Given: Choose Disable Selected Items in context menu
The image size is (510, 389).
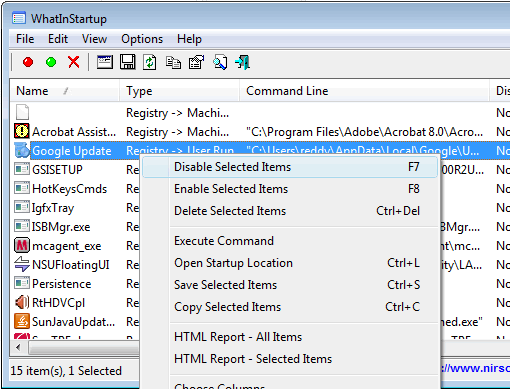Looking at the screenshot, I should point(290,167).
